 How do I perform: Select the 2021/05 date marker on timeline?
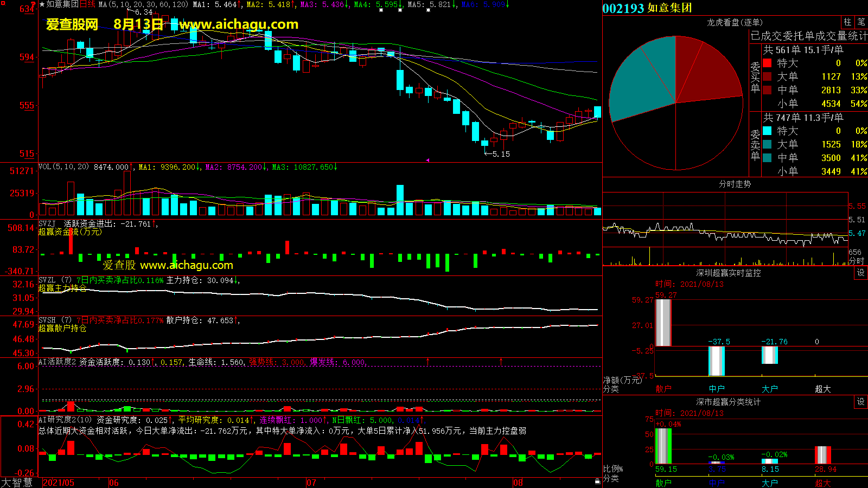pos(59,483)
